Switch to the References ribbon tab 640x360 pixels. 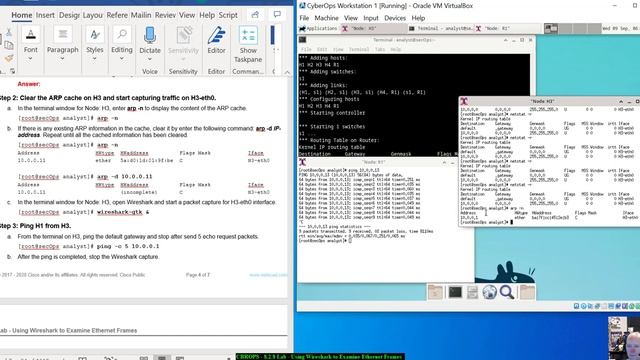pyautogui.click(x=117, y=15)
